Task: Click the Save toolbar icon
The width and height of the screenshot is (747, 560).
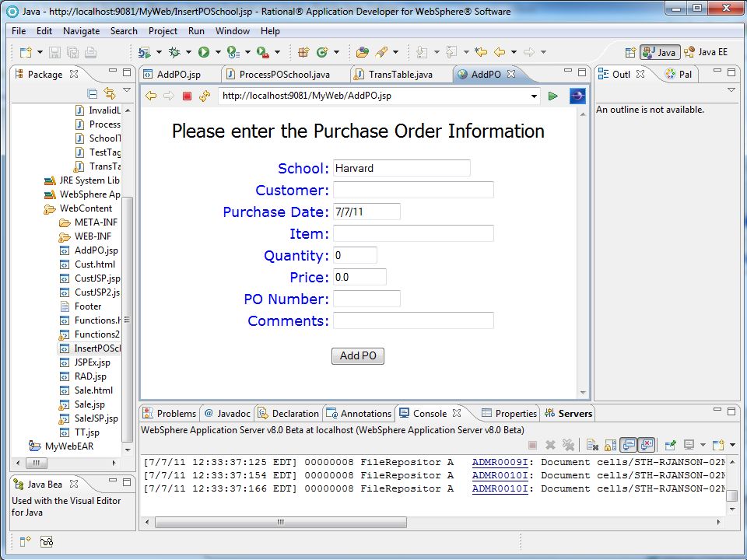Action: coord(54,52)
